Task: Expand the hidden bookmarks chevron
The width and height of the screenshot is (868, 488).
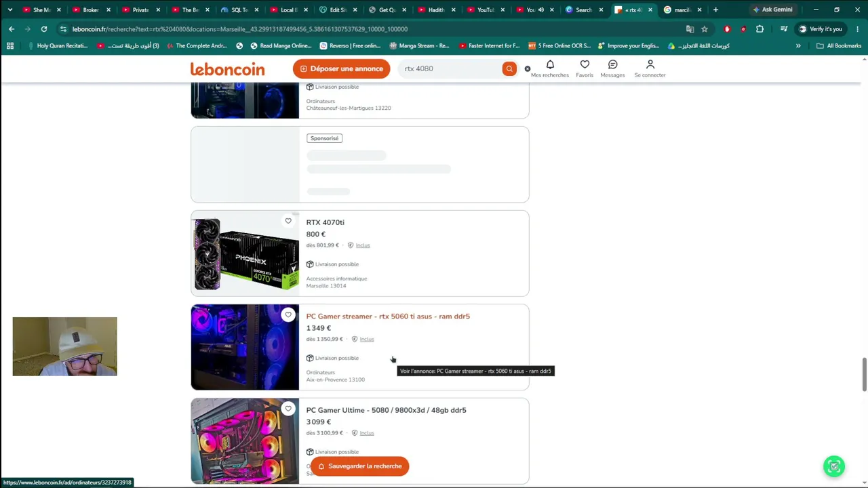Action: tap(798, 45)
